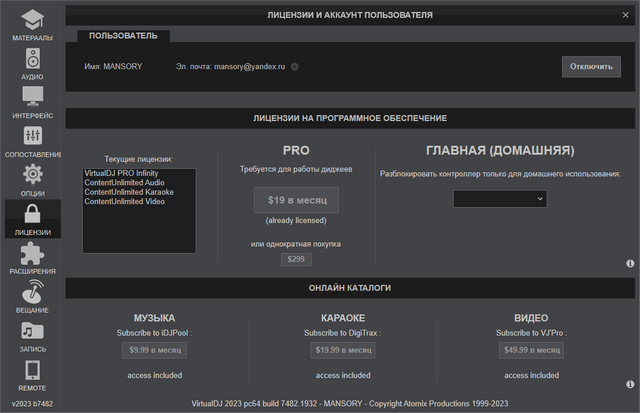Select the ПОЛЬЗОВАТЕЛЬ tab
Viewport: 640px width, 413px height.
click(123, 35)
